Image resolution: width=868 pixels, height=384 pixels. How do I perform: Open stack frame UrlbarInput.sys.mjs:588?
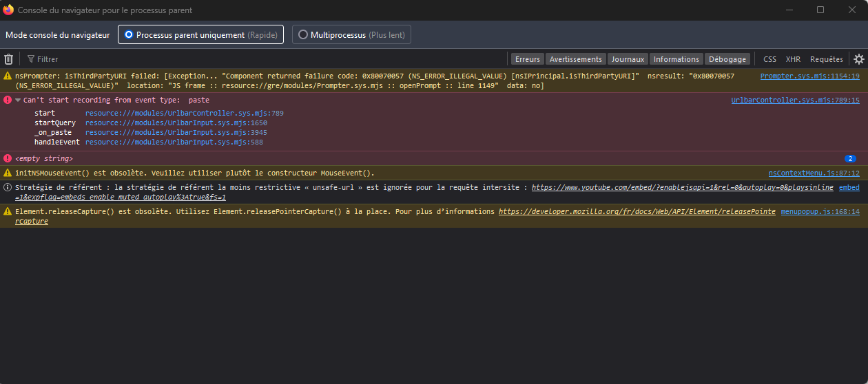[x=174, y=142]
